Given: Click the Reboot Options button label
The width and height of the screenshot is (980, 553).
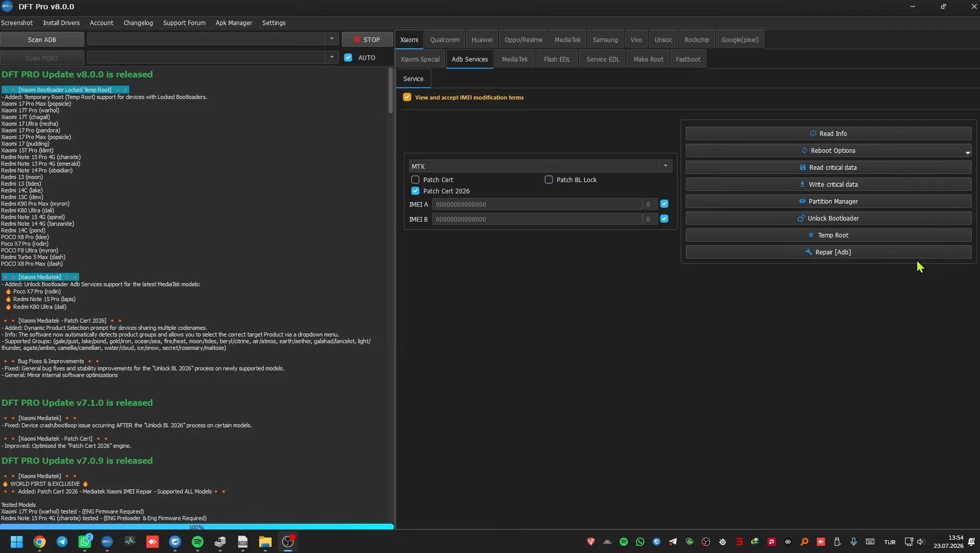Looking at the screenshot, I should pyautogui.click(x=833, y=150).
